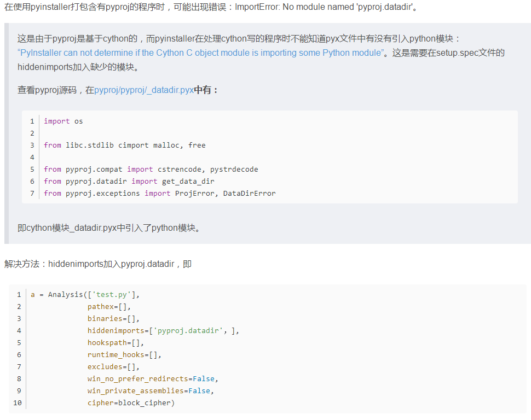Select the "from libc.stdlib cimport malloc, free" line
Screen dimensions: 531x420
point(125,145)
